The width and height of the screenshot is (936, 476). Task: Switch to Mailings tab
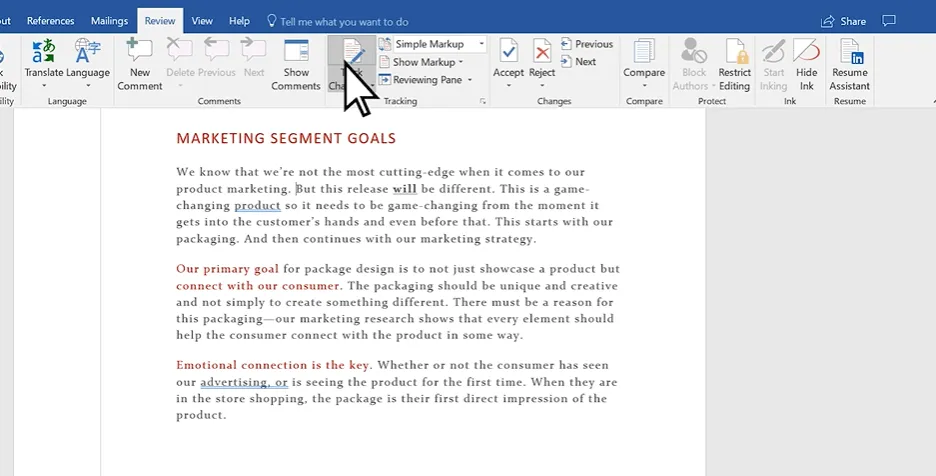[109, 21]
